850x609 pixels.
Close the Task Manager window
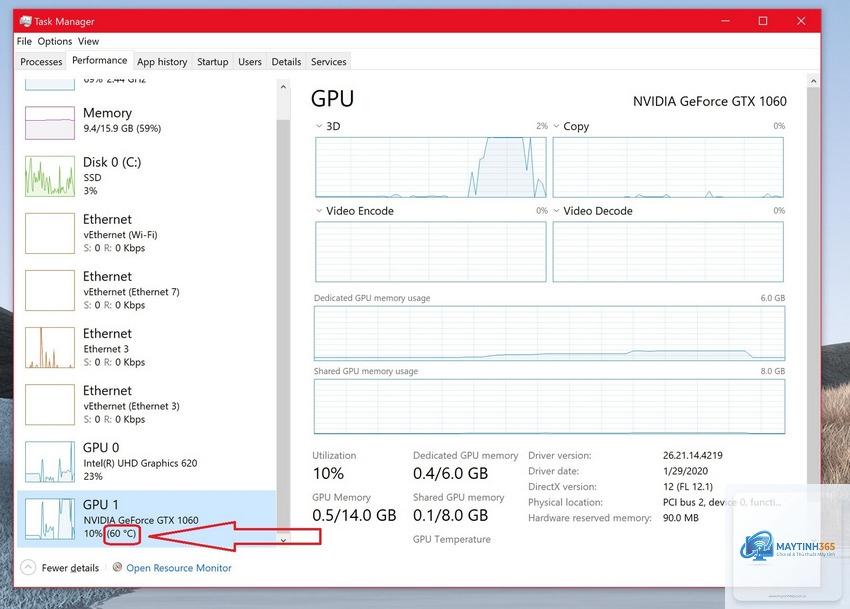pyautogui.click(x=801, y=21)
